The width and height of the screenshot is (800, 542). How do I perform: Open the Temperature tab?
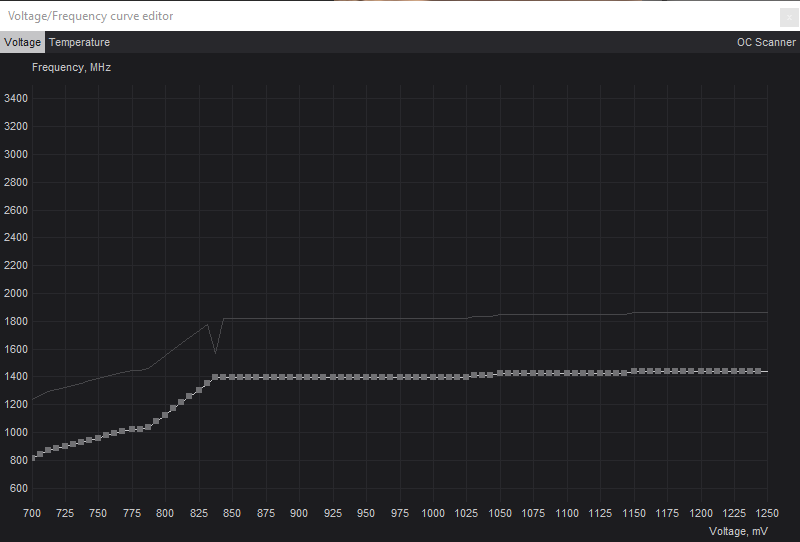pyautogui.click(x=80, y=42)
